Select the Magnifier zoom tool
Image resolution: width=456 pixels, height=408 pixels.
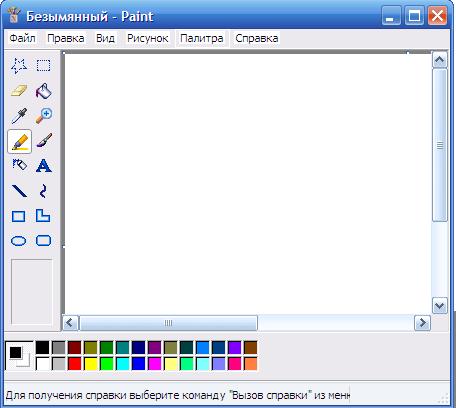44,116
